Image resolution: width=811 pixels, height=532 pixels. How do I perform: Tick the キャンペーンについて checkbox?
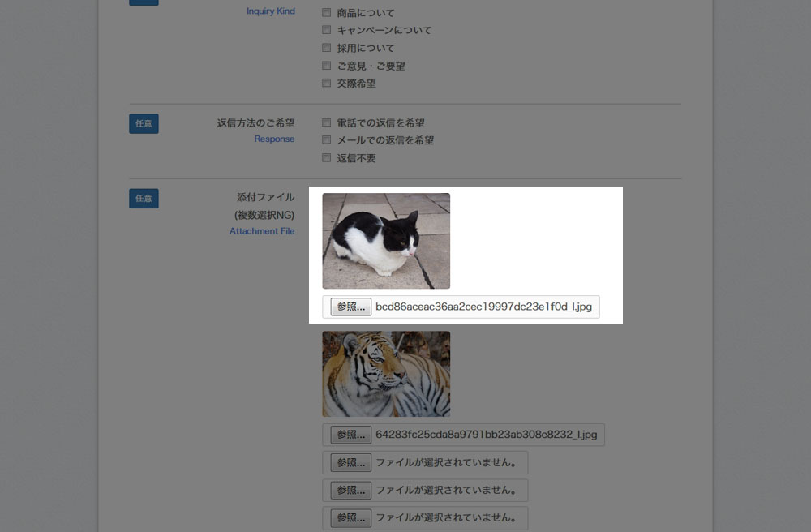pyautogui.click(x=326, y=30)
